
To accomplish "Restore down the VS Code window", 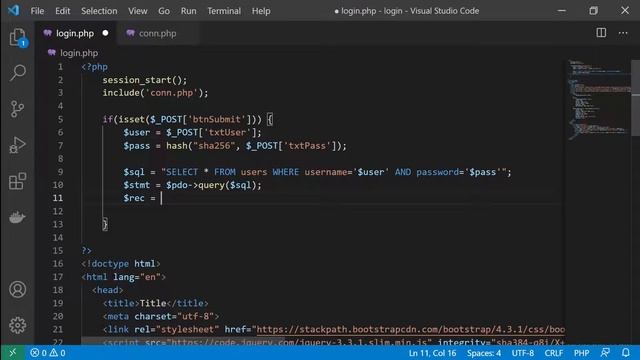I will (x=593, y=11).
